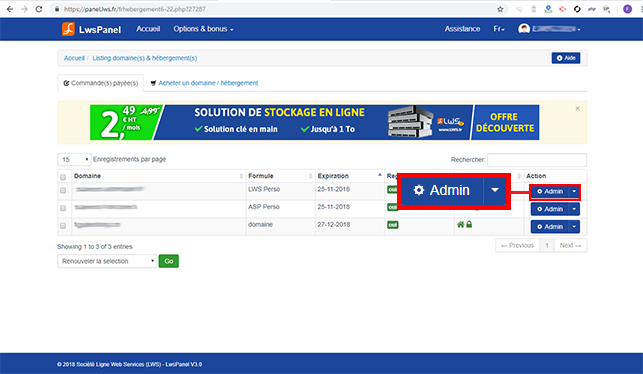Screen dimensions: 643x374
Task: Click the pencil icon on Commande(s) payée(s) tab
Action: coord(66,83)
